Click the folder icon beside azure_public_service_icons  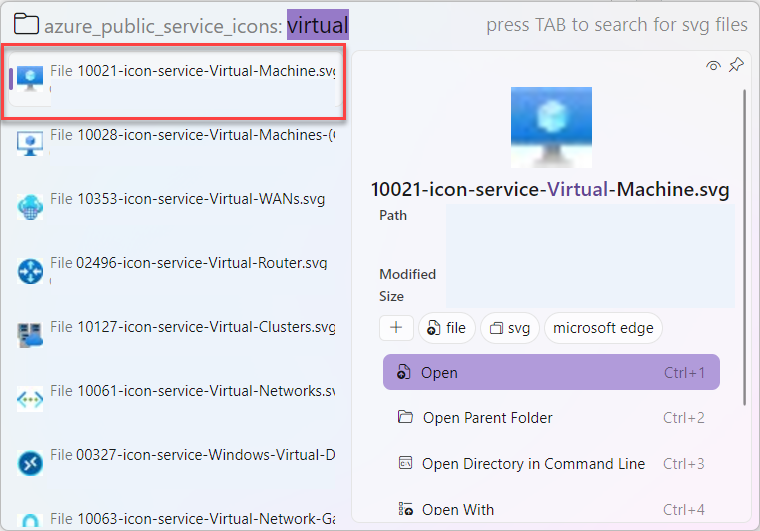point(26,24)
